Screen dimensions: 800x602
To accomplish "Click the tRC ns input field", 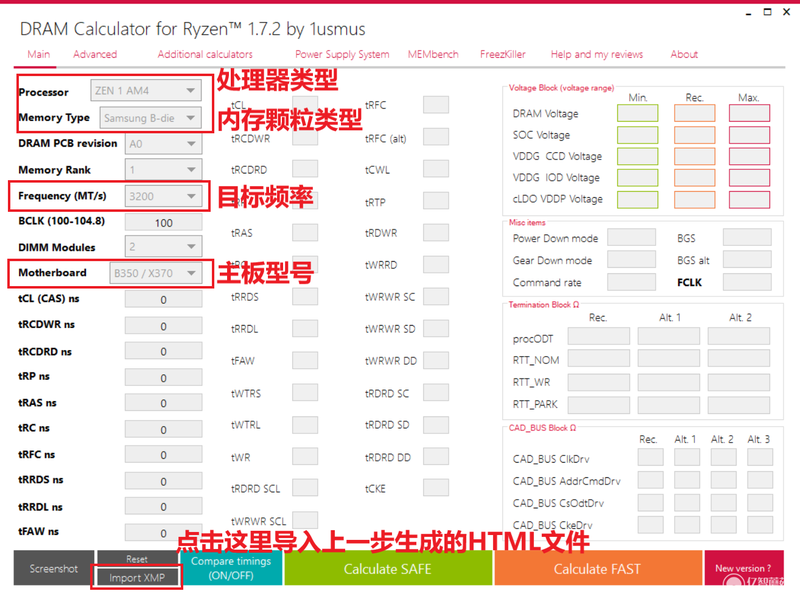I will pyautogui.click(x=163, y=429).
